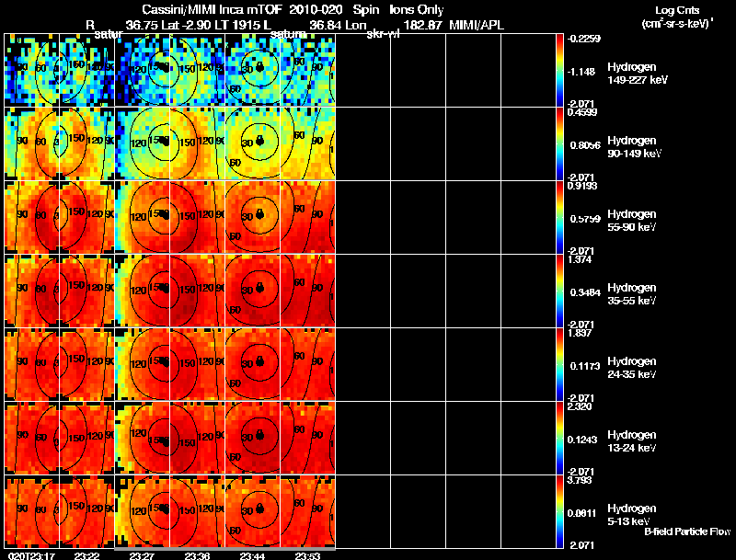Select the scale maximum '2.320'

[x=580, y=406]
